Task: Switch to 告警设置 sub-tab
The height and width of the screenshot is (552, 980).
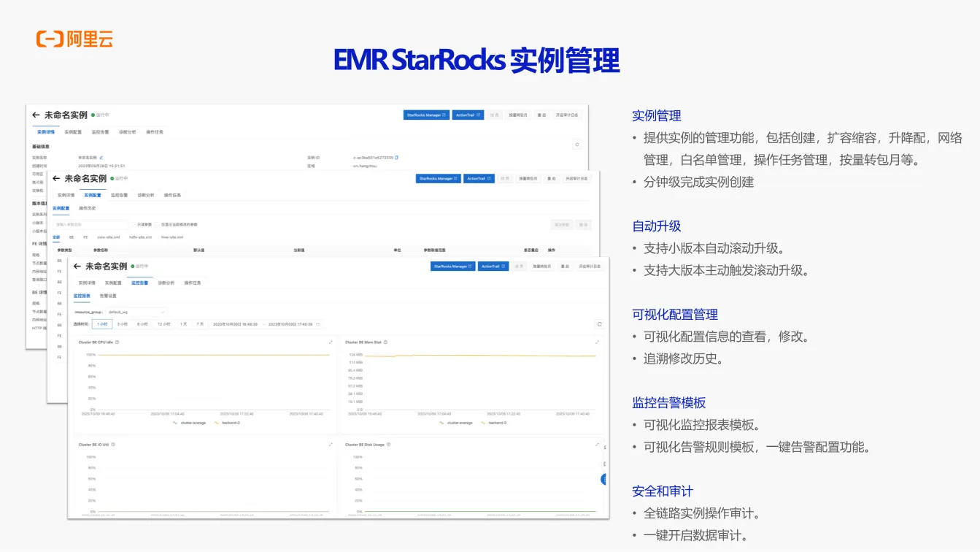Action: [x=108, y=296]
